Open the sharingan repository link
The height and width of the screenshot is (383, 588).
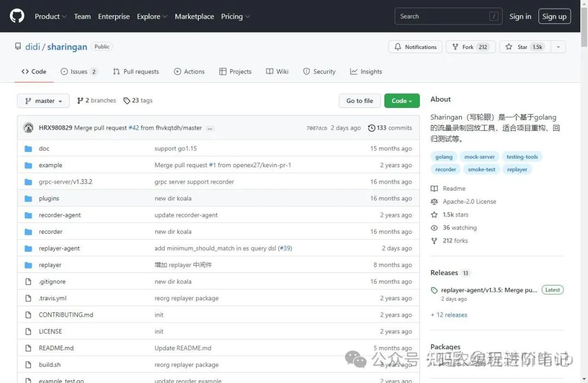point(67,46)
